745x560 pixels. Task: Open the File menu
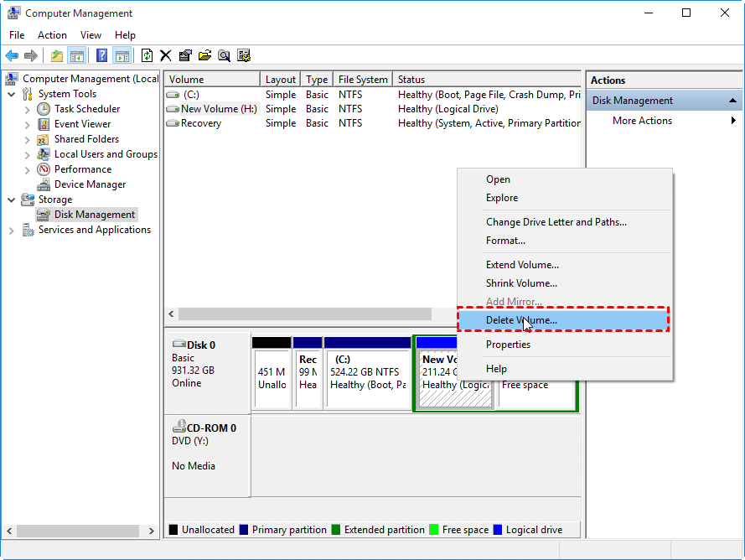tap(17, 35)
